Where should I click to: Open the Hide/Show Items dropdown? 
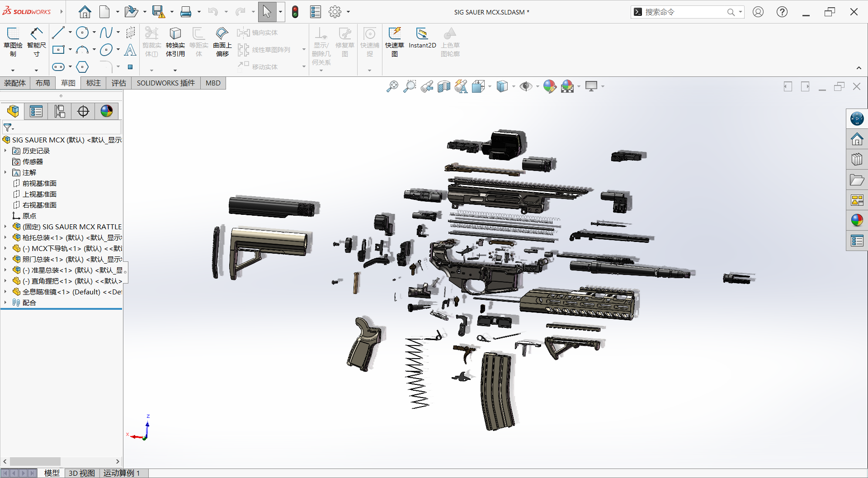[x=538, y=86]
